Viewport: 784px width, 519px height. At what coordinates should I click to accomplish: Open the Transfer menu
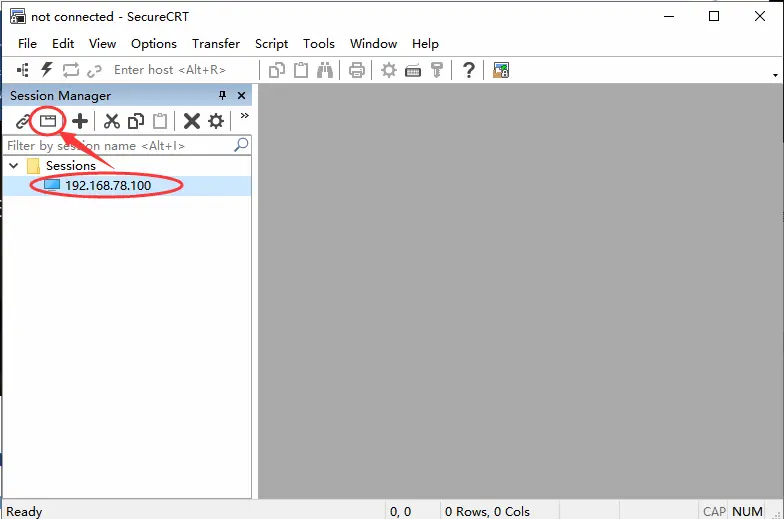[216, 44]
